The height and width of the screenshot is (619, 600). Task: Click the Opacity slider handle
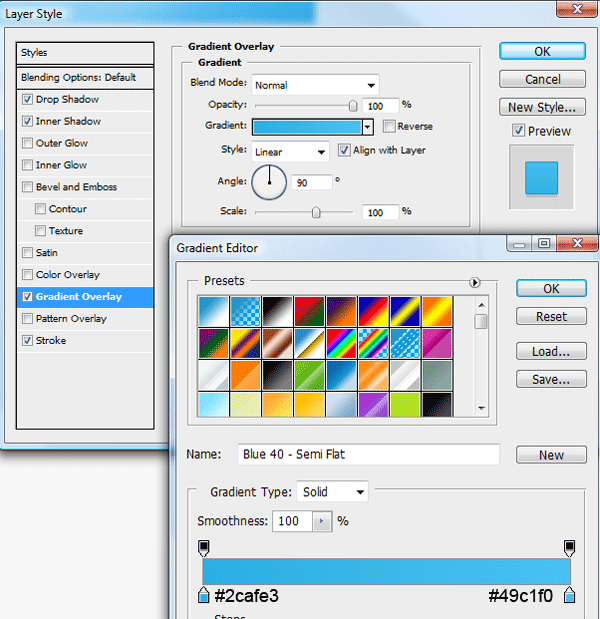[353, 106]
